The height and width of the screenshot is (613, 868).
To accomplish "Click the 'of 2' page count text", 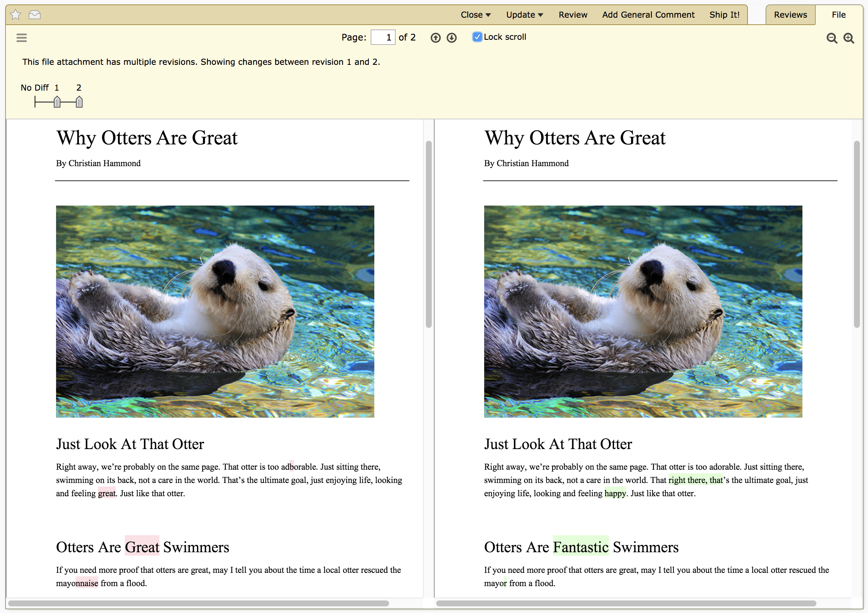I will pyautogui.click(x=407, y=37).
